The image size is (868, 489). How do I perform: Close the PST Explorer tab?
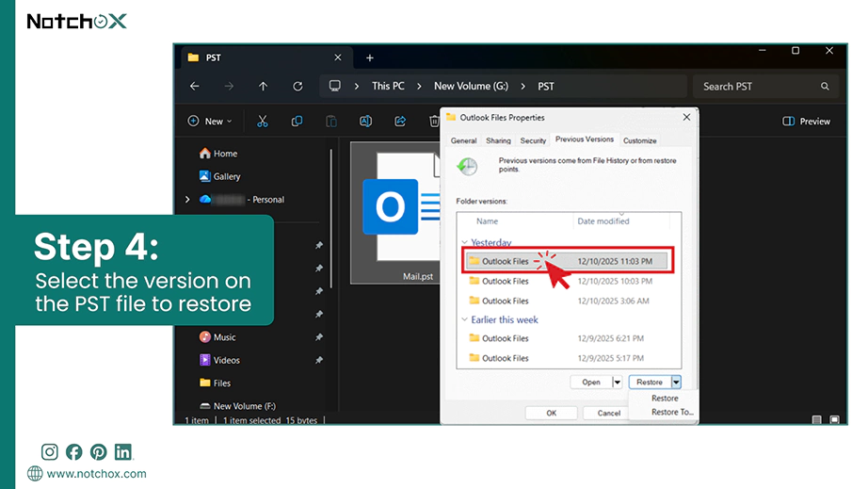[338, 57]
